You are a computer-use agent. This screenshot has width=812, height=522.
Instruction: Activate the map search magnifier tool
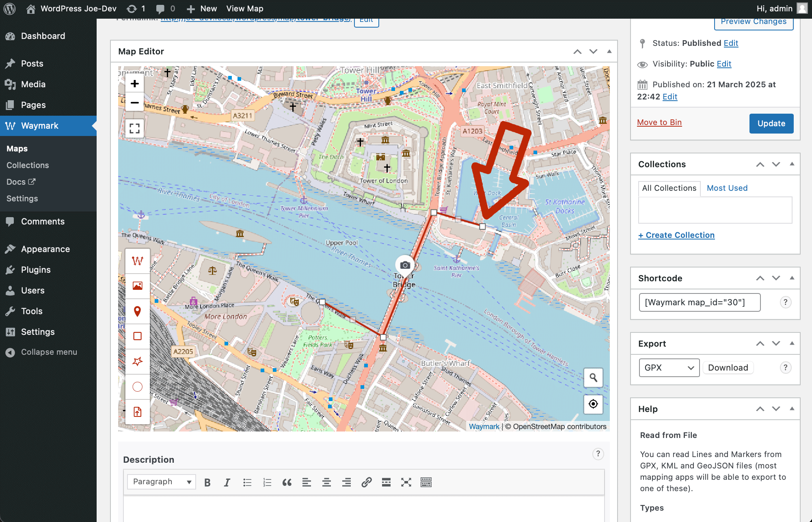[x=593, y=377]
